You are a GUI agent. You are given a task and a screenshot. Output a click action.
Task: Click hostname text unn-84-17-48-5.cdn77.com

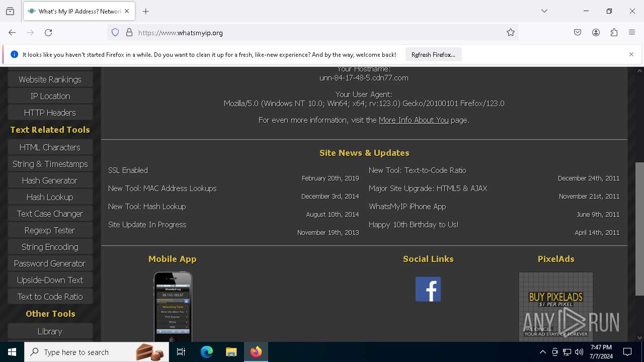[x=364, y=78]
